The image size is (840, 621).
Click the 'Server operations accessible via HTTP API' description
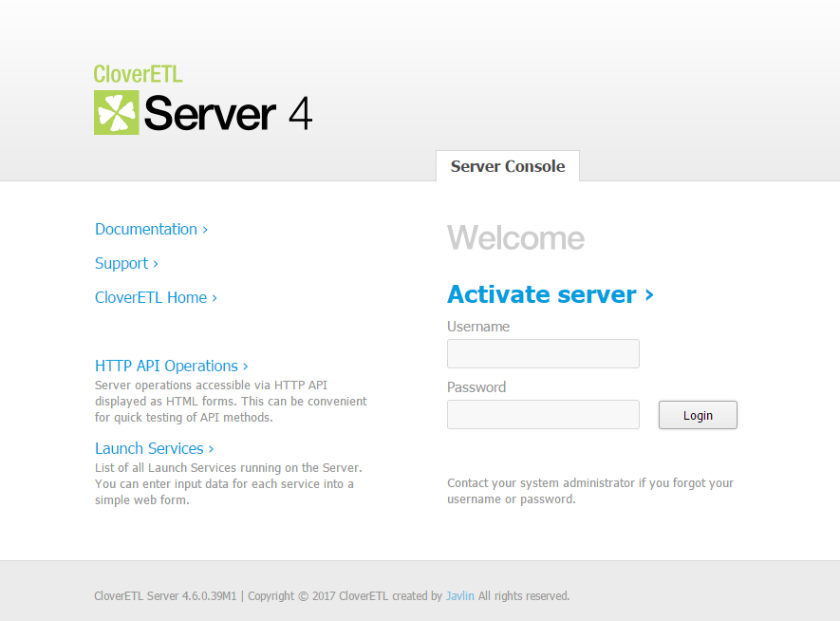[x=231, y=402]
